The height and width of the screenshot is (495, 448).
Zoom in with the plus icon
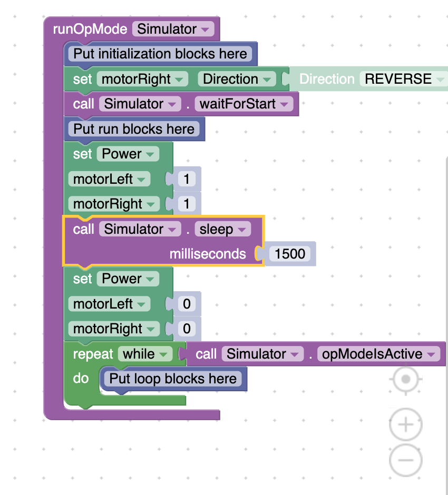coord(405,424)
